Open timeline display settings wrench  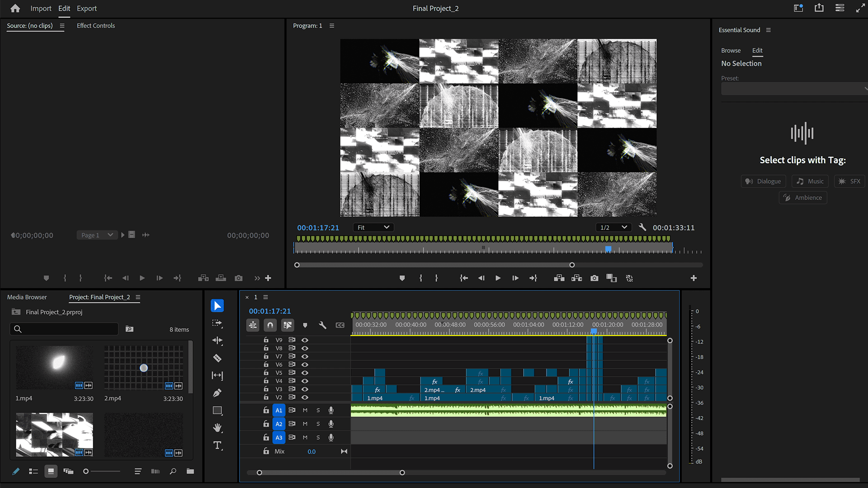point(322,325)
